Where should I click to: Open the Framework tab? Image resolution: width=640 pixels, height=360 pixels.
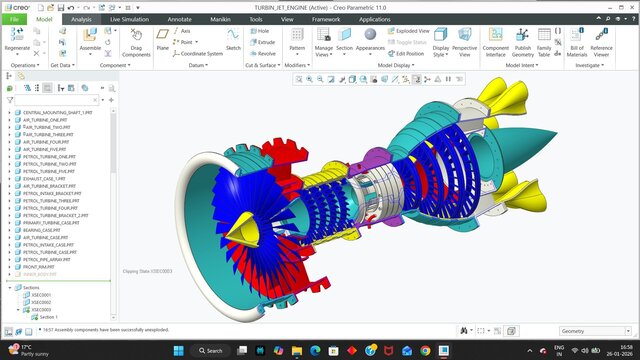tap(326, 19)
